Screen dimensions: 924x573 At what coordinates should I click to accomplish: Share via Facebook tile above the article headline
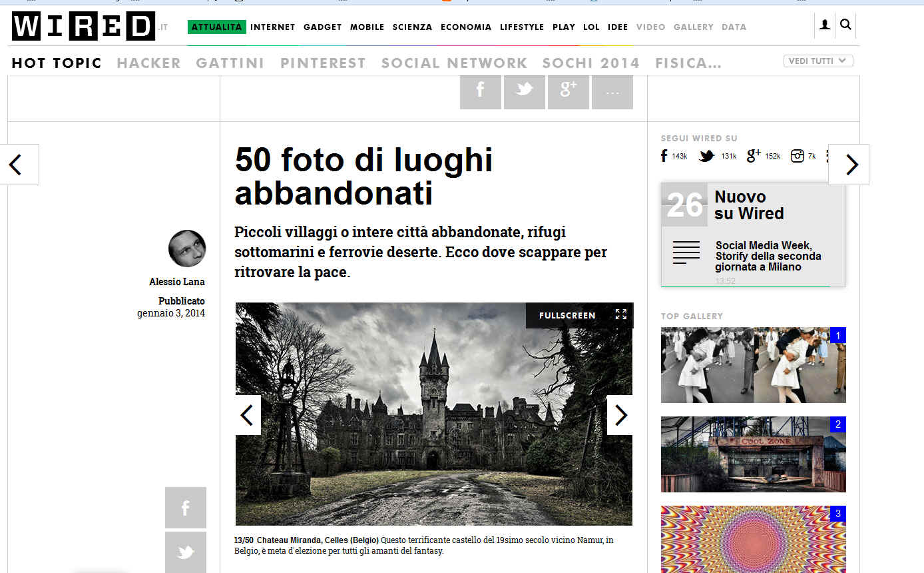point(481,92)
